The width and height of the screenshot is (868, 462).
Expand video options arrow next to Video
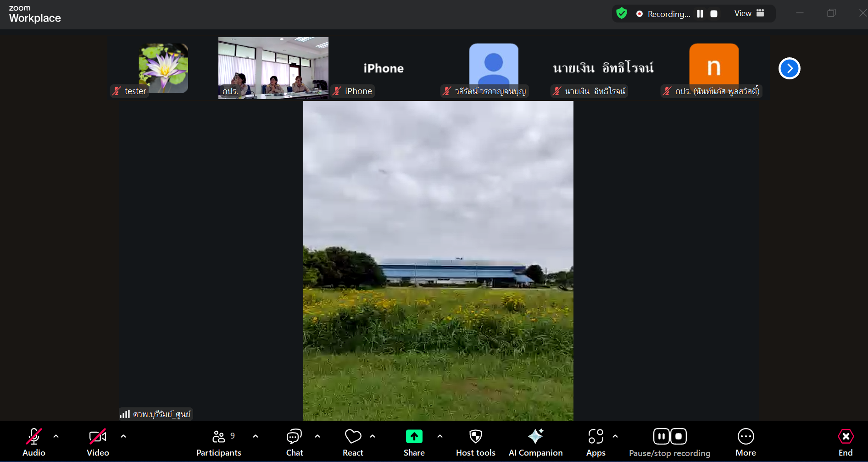[123, 436]
